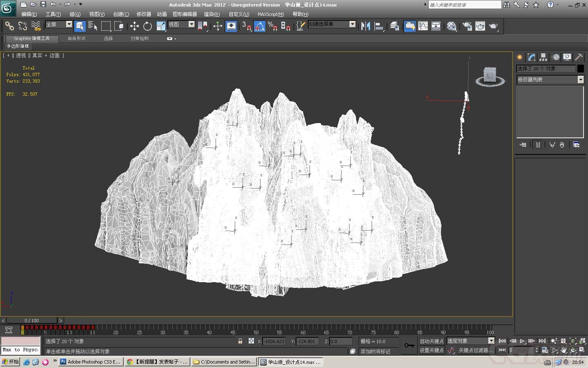588x368 pixels.
Task: Enable the Auto Key animation mode
Action: 431,341
